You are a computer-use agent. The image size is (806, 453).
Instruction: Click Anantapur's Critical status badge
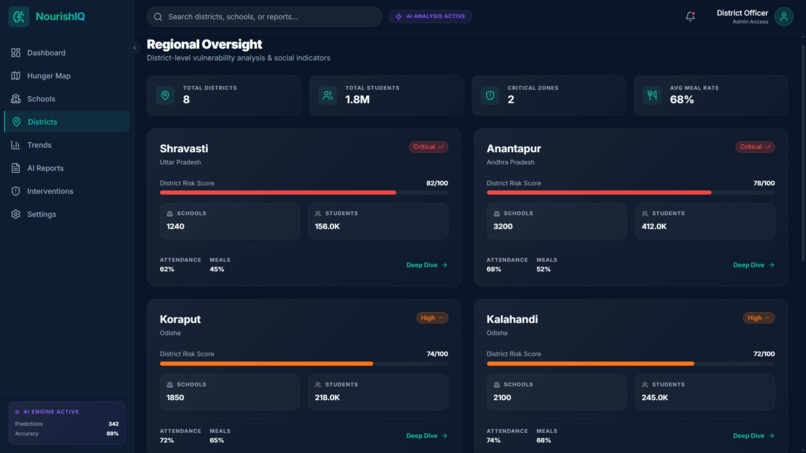point(755,147)
